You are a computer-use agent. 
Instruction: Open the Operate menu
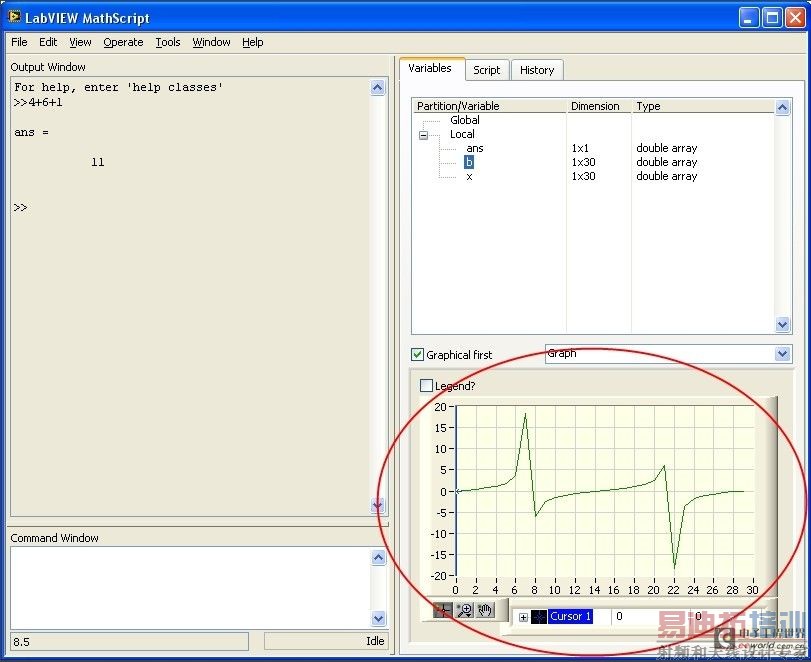pos(123,42)
